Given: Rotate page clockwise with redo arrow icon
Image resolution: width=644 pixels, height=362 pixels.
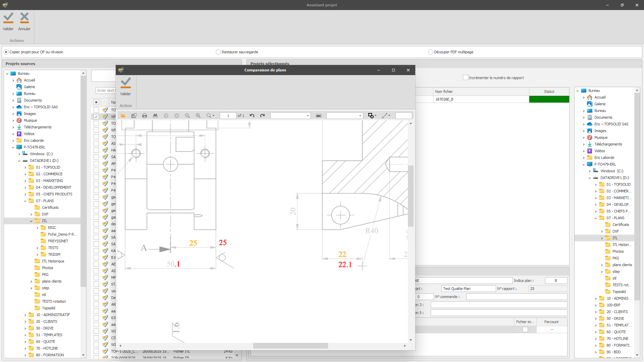Looking at the screenshot, I should [x=263, y=116].
